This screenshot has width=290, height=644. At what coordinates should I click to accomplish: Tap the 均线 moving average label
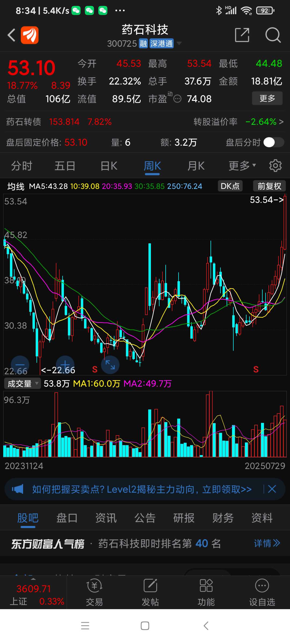[16, 186]
